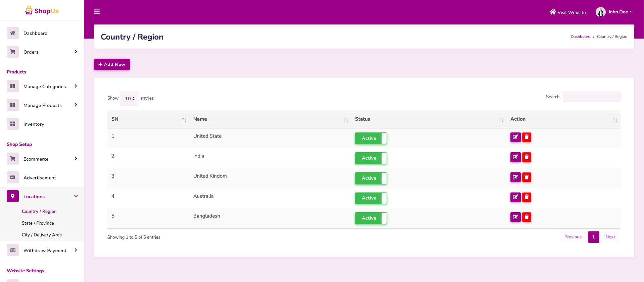Click the Visit Website link

(567, 12)
